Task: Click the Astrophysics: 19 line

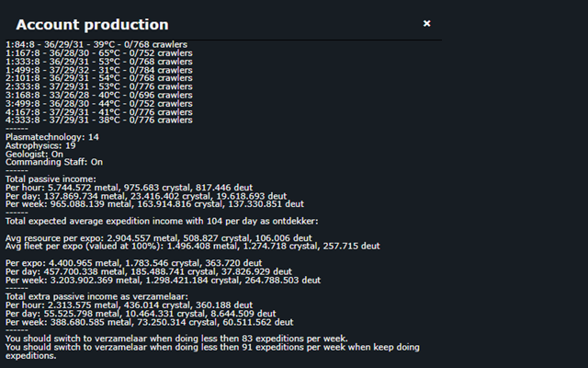Action: click(40, 145)
